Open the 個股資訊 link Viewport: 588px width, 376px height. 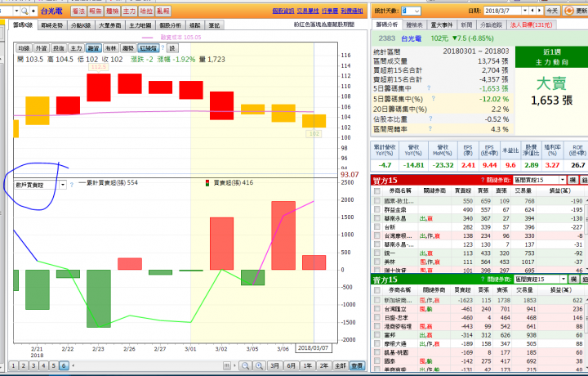[283, 11]
